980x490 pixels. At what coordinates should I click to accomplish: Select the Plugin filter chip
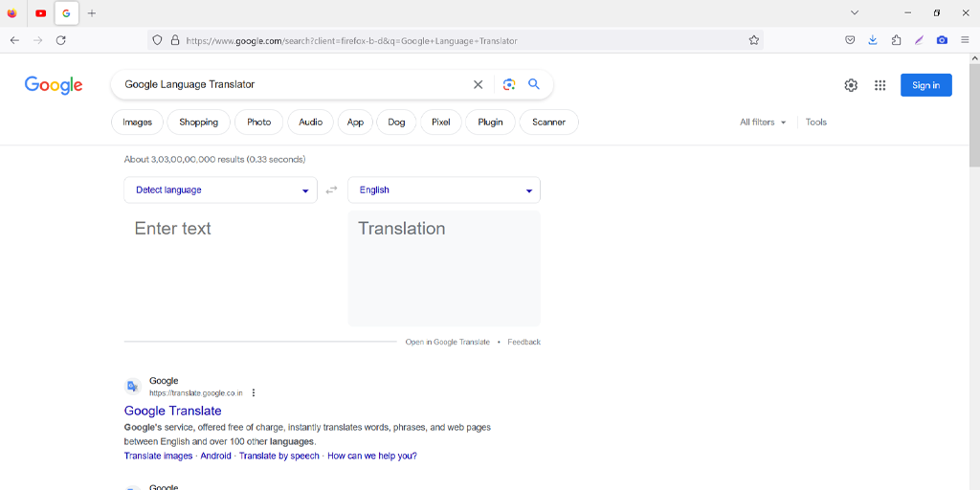point(490,122)
